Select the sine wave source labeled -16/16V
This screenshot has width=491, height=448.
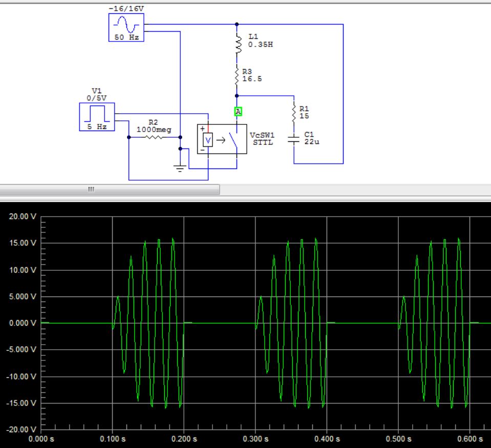pos(126,23)
